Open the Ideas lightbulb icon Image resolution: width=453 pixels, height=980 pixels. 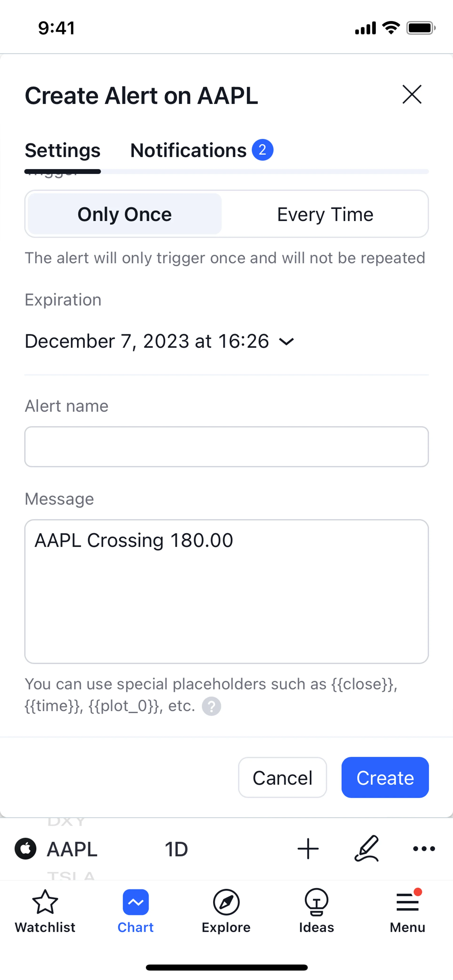(316, 902)
